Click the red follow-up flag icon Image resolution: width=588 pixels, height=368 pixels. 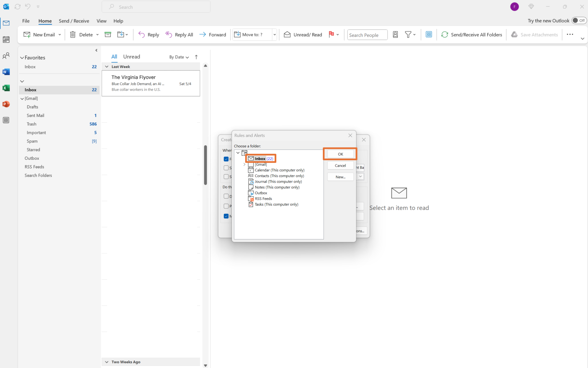coord(331,34)
